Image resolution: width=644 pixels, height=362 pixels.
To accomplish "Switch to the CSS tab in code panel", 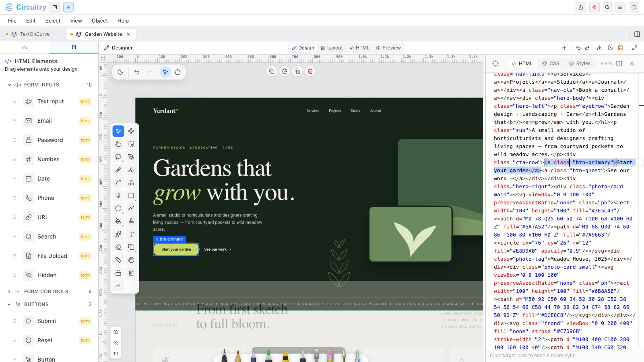I will tap(551, 64).
